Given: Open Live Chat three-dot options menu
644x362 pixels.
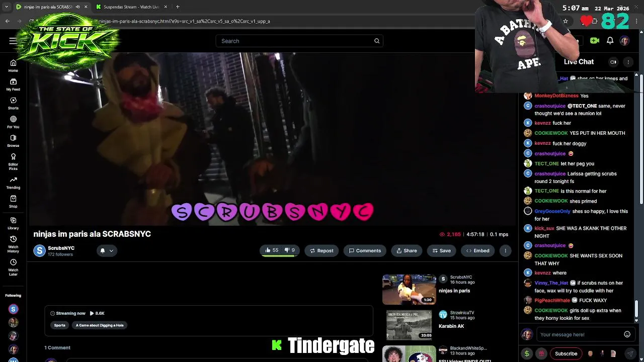Looking at the screenshot, I should coord(628,62).
